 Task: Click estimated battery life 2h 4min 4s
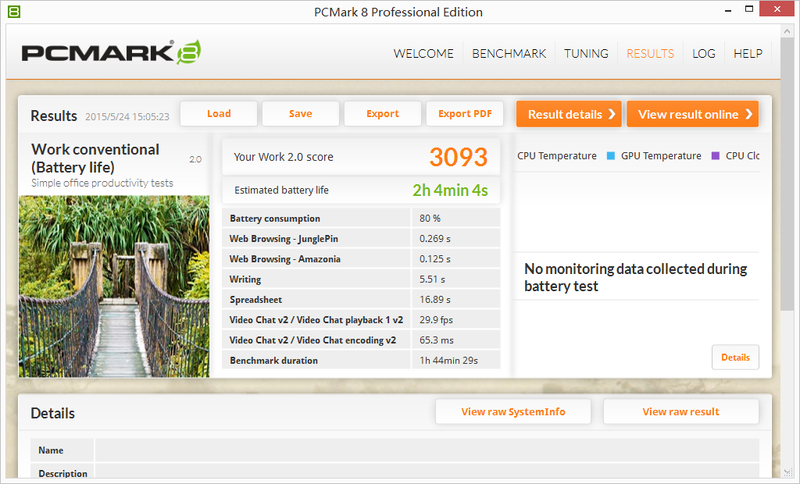pos(450,190)
